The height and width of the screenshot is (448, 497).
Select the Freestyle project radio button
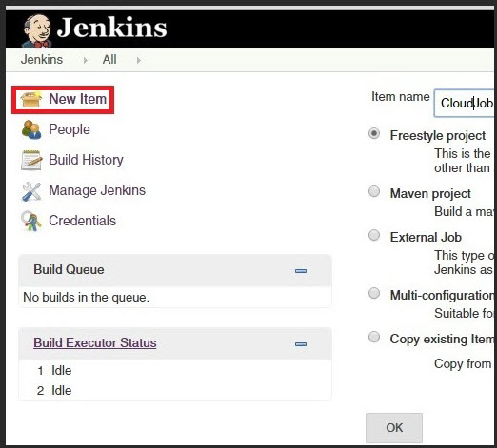(374, 133)
